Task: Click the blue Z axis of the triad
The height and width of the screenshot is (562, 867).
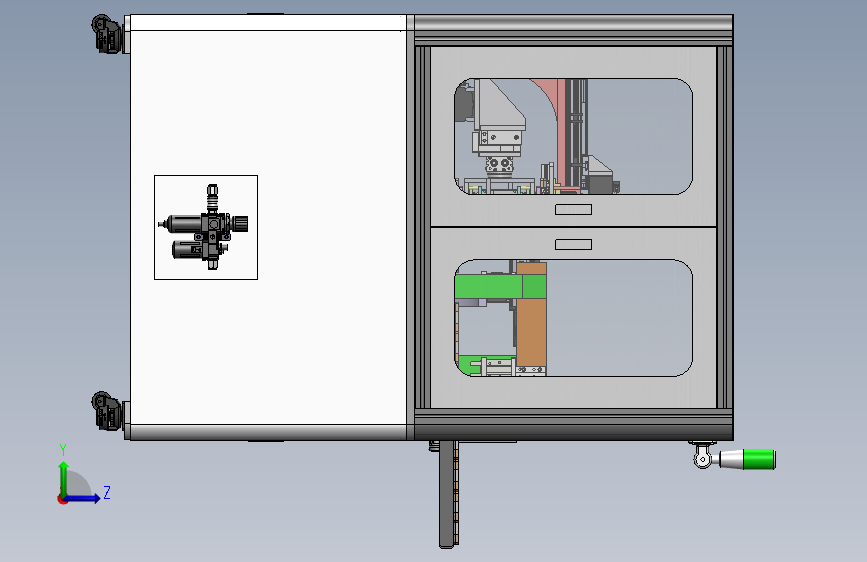Action: click(x=82, y=498)
